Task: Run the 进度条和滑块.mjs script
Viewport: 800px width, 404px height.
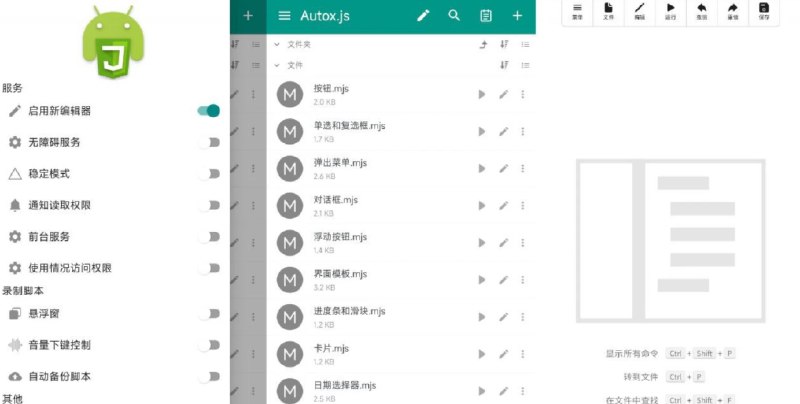Action: coord(481,317)
